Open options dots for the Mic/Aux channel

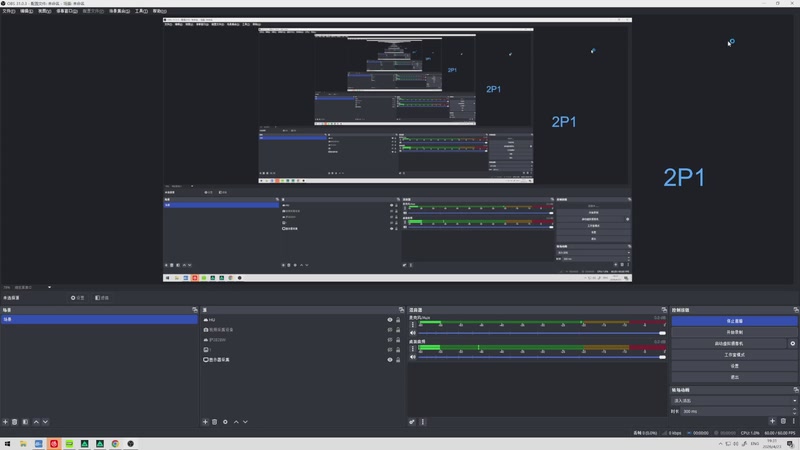tap(413, 324)
